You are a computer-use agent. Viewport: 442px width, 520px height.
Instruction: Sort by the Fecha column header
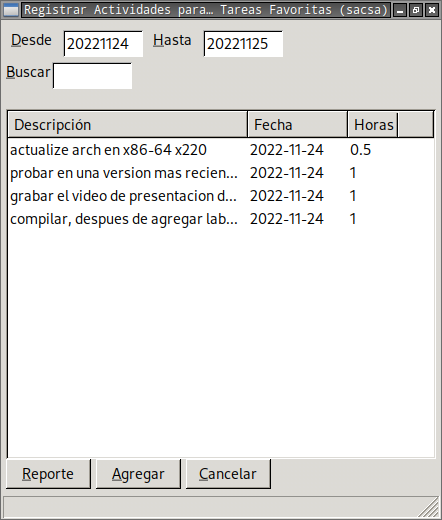click(x=297, y=124)
